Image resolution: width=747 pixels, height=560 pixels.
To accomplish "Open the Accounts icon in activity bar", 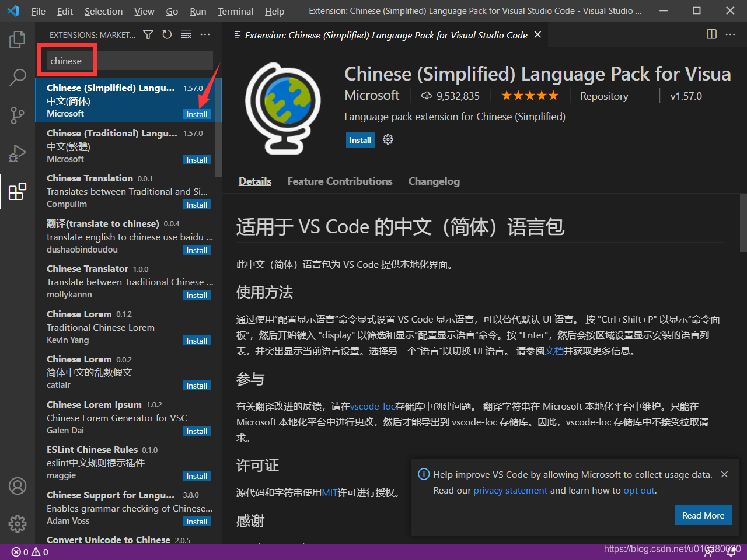I will 18,486.
